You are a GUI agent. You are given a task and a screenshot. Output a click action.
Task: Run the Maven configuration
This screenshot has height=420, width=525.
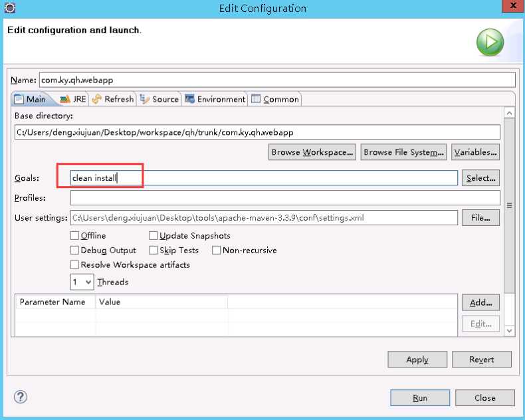click(420, 397)
